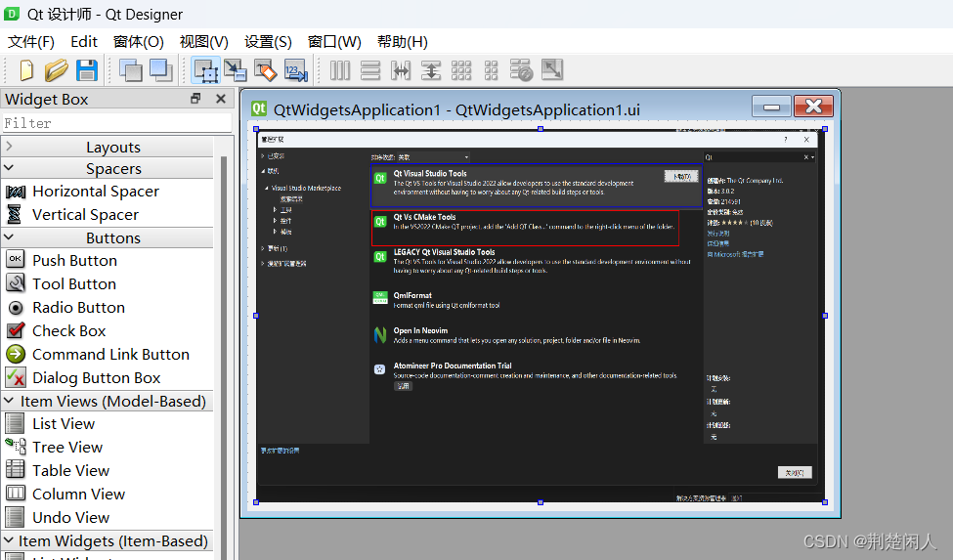Select Vertical Spacer widget
Screen dimensions: 953x560
(86, 215)
